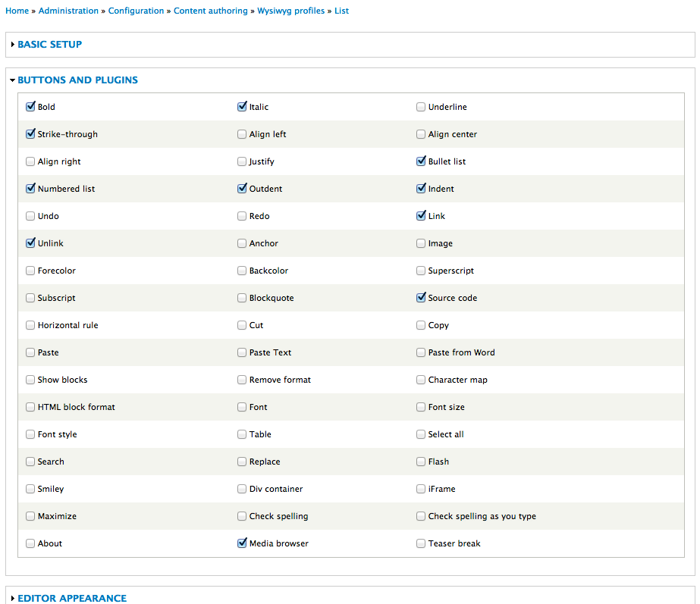
Task: Tick the Align left checkbox
Action: [x=241, y=134]
